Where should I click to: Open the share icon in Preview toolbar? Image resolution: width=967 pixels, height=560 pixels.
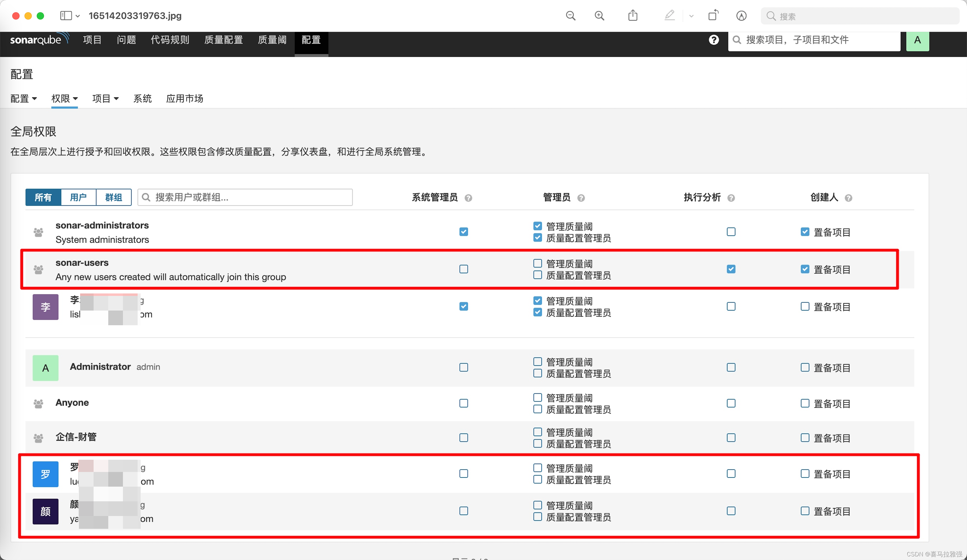tap(633, 15)
